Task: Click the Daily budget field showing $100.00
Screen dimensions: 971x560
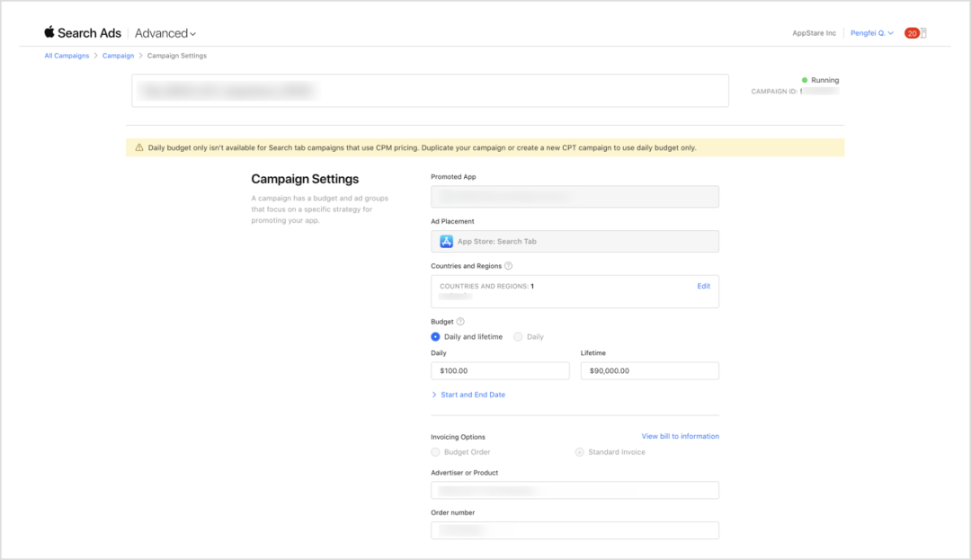Action: tap(500, 371)
